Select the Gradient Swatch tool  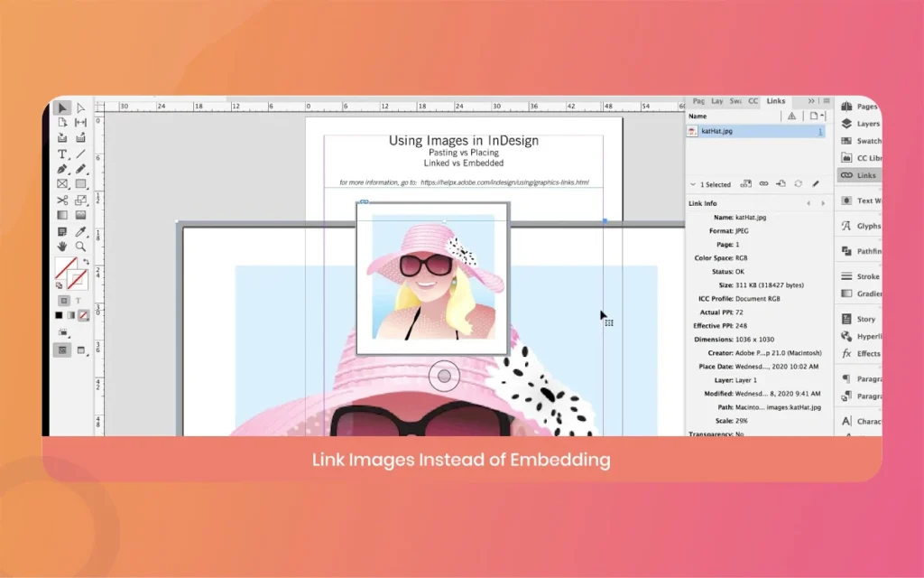pyautogui.click(x=62, y=215)
